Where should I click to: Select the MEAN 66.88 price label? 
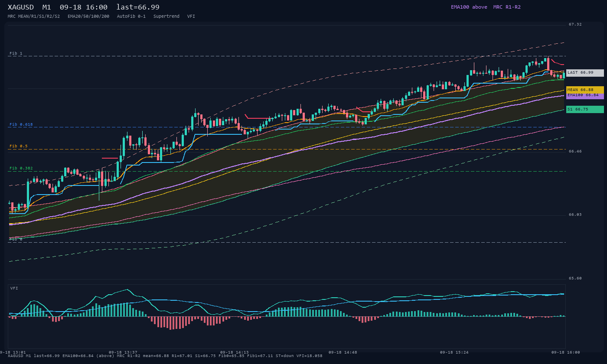[585, 90]
